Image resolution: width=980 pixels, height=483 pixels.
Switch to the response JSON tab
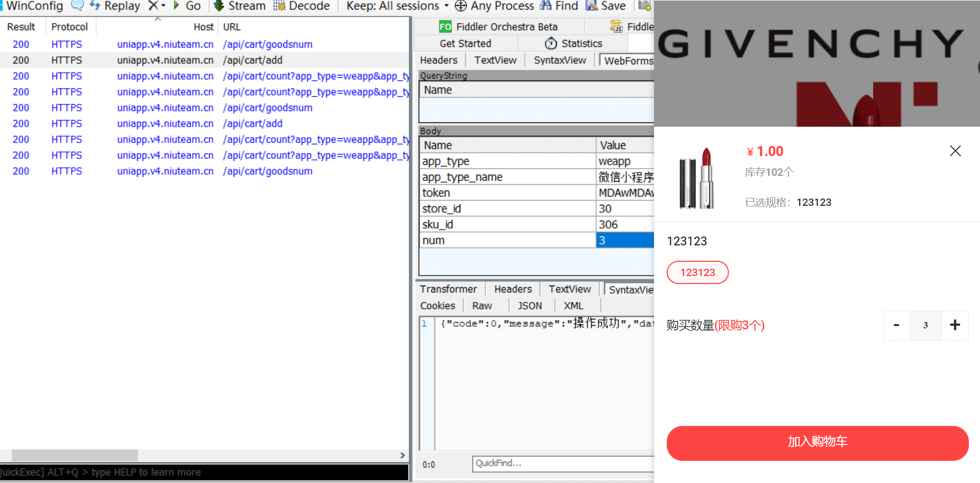point(530,306)
